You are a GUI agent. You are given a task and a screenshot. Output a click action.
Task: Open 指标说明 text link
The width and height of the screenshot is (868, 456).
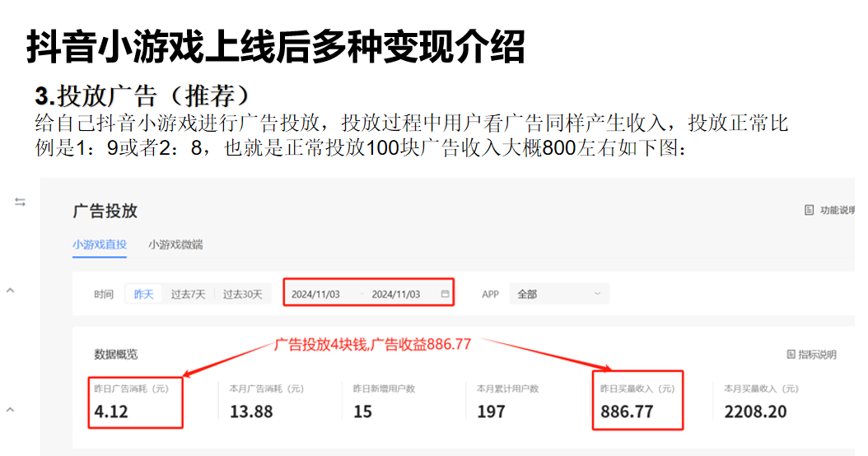pyautogui.click(x=817, y=355)
